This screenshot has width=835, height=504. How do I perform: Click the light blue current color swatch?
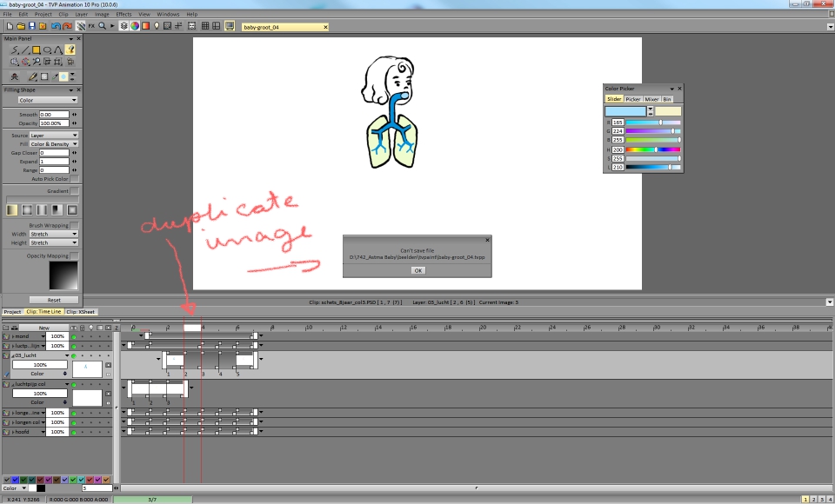tap(625, 111)
